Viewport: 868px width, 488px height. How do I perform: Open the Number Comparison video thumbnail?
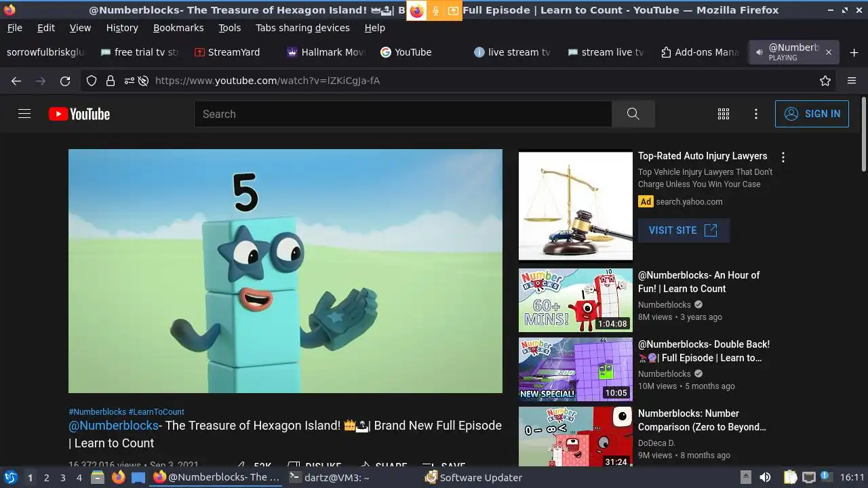(576, 437)
